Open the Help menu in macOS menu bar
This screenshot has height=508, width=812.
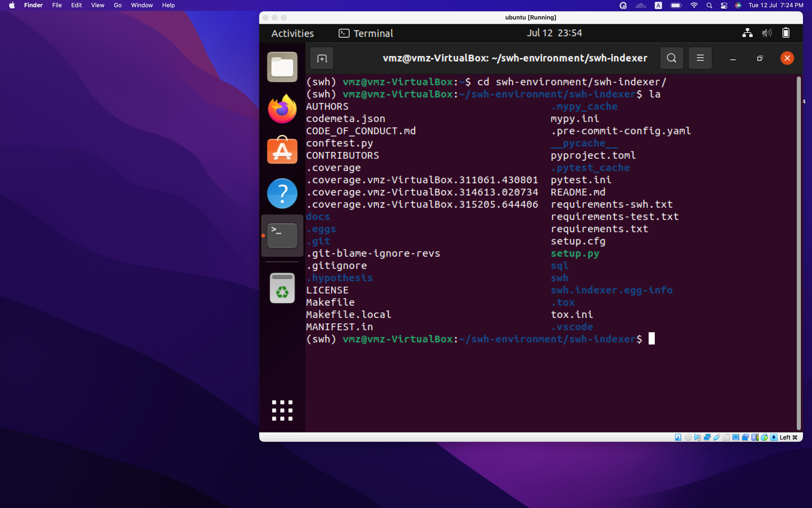168,5
